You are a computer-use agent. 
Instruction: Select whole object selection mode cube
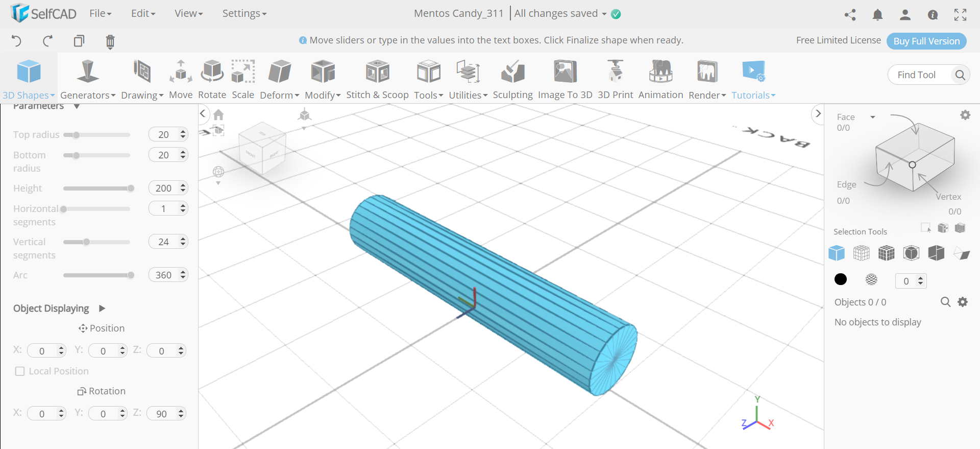pyautogui.click(x=837, y=253)
